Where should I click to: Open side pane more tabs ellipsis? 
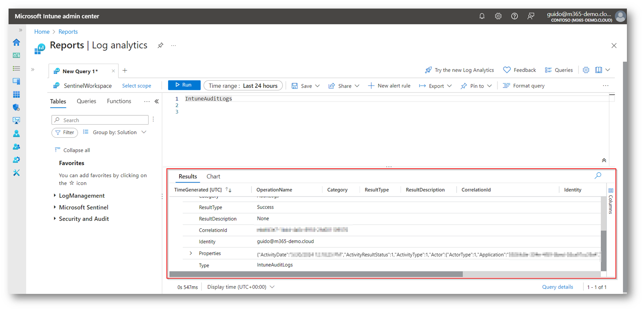(147, 101)
